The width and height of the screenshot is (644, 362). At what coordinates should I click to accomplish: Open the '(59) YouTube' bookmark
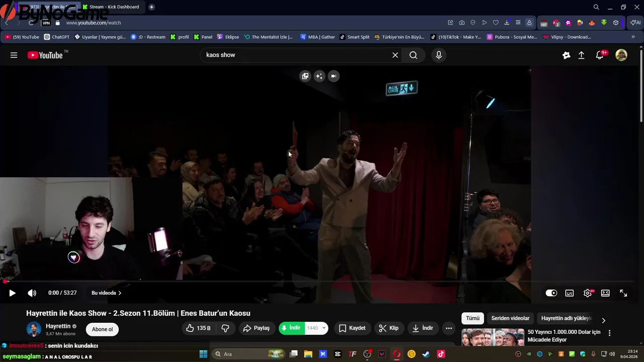pyautogui.click(x=22, y=37)
